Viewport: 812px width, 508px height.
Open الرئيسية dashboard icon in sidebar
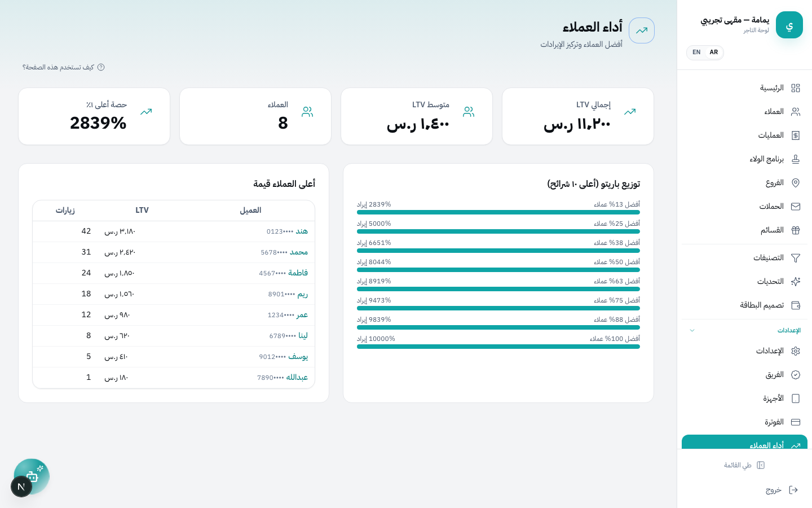(796, 88)
